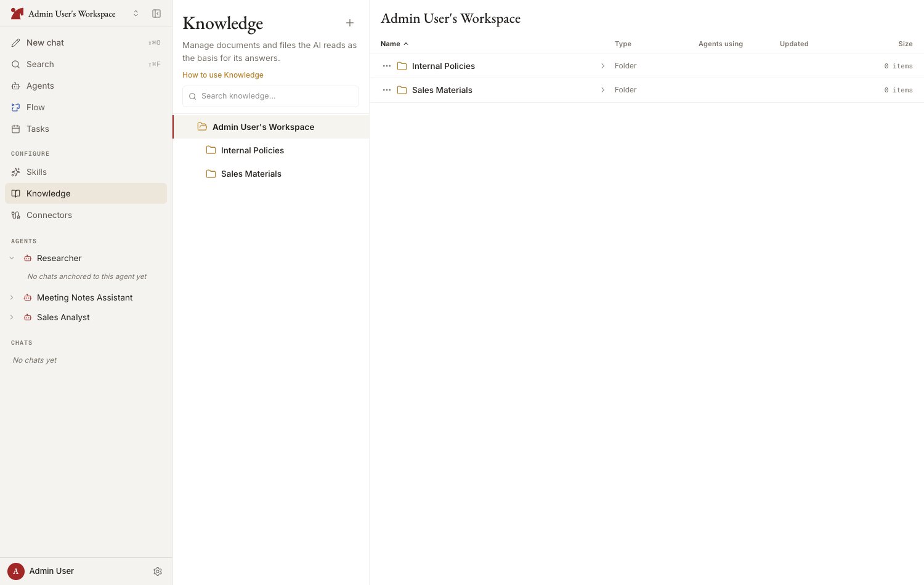Click the Agents robot icon in navigation
The height and width of the screenshot is (585, 924).
(x=16, y=86)
